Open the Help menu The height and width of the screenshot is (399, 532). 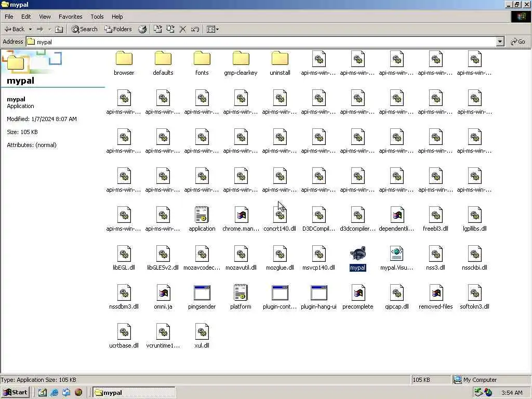click(x=117, y=17)
